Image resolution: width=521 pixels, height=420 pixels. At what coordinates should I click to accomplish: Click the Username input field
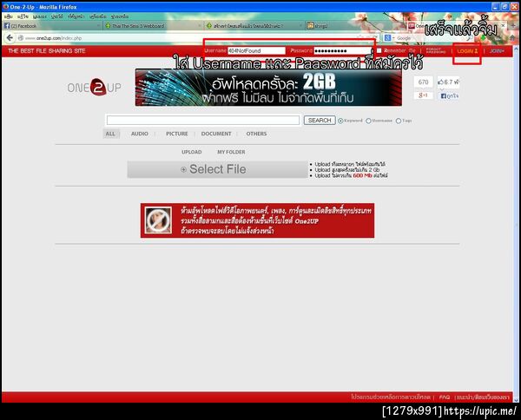pyautogui.click(x=256, y=51)
